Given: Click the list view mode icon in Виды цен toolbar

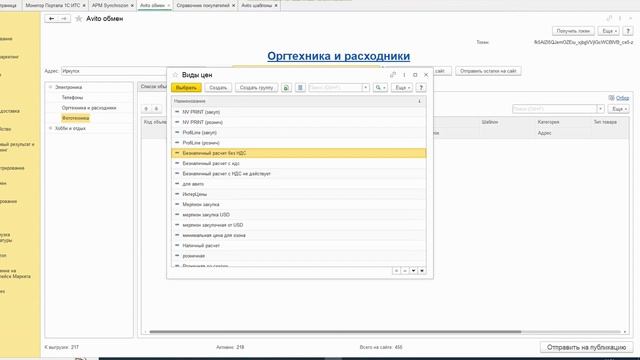Looking at the screenshot, I should click(300, 87).
